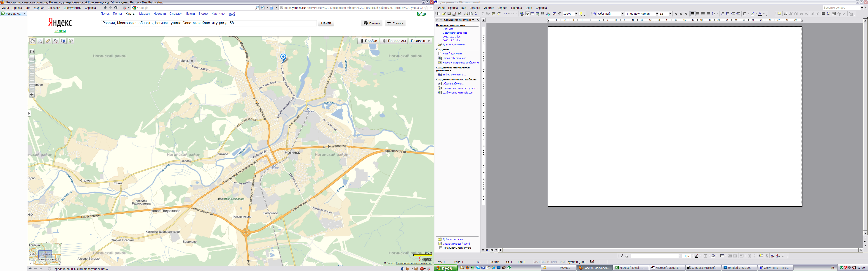Center-align text in Word toolbar

point(698,14)
